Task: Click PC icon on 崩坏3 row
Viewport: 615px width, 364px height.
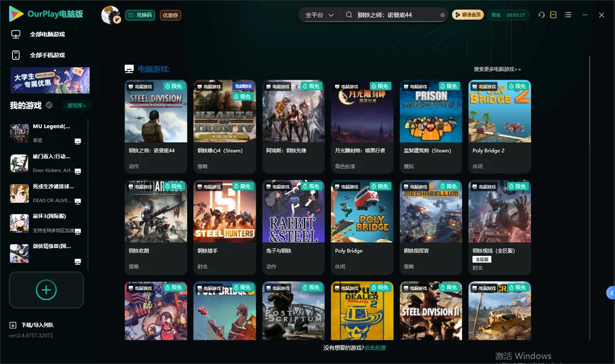Action: click(77, 231)
